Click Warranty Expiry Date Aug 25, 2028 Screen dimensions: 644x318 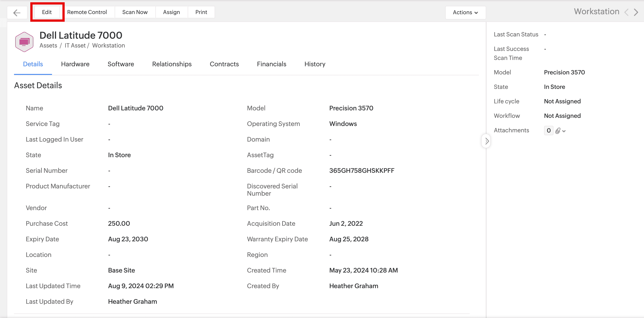tap(349, 239)
